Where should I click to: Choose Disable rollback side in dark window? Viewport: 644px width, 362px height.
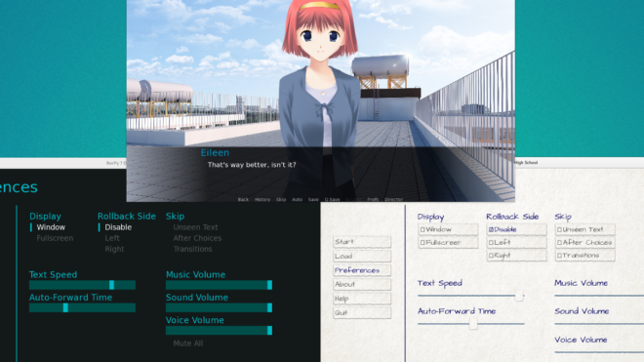[x=118, y=227]
